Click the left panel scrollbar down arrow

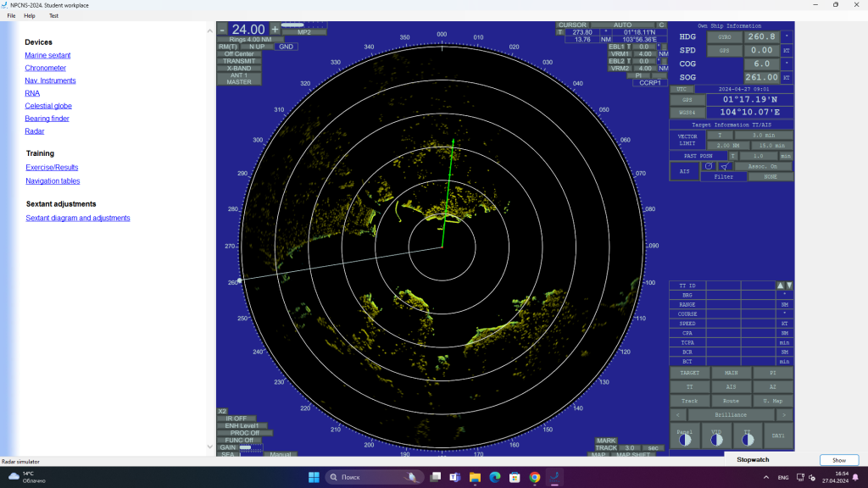pyautogui.click(x=210, y=446)
